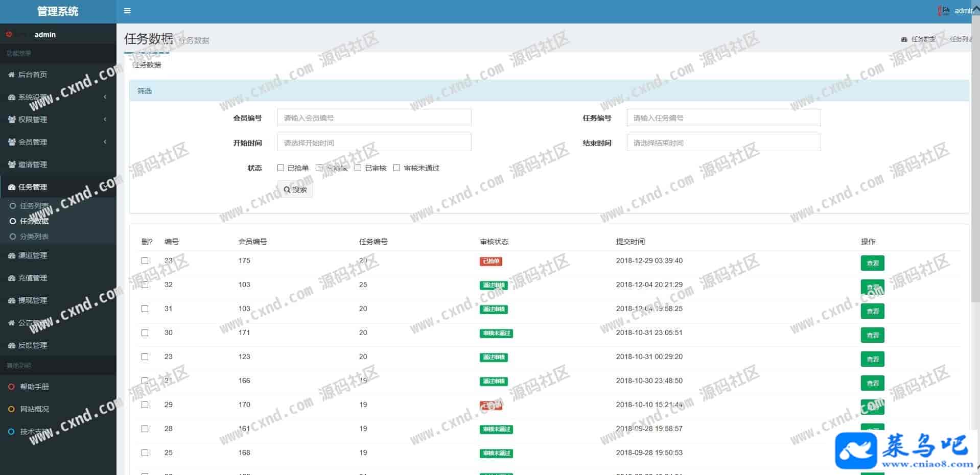Click the hamburger menu toggle icon
This screenshot has height=475, width=980.
pyautogui.click(x=127, y=11)
